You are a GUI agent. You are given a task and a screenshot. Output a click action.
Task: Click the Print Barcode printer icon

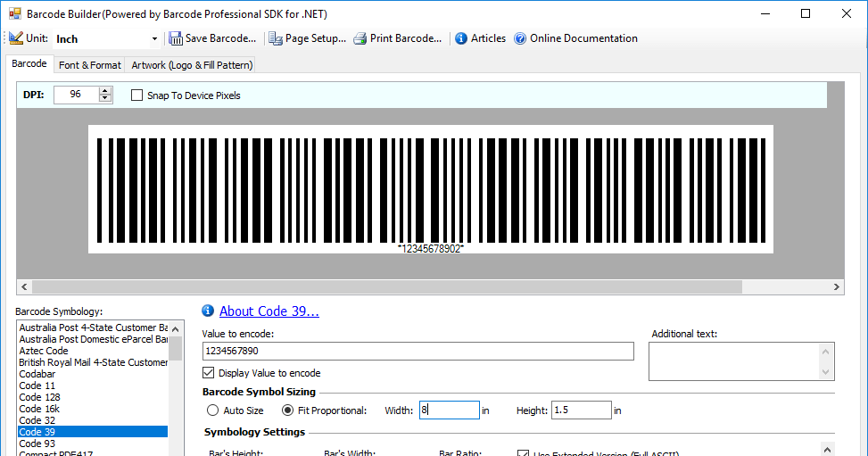[x=360, y=38]
